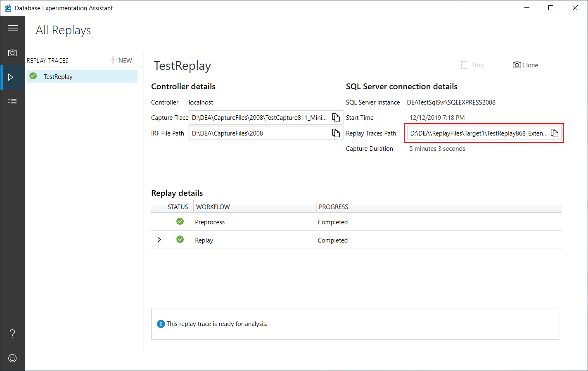
Task: Select TestReplay in replay traces list
Action: tap(82, 76)
